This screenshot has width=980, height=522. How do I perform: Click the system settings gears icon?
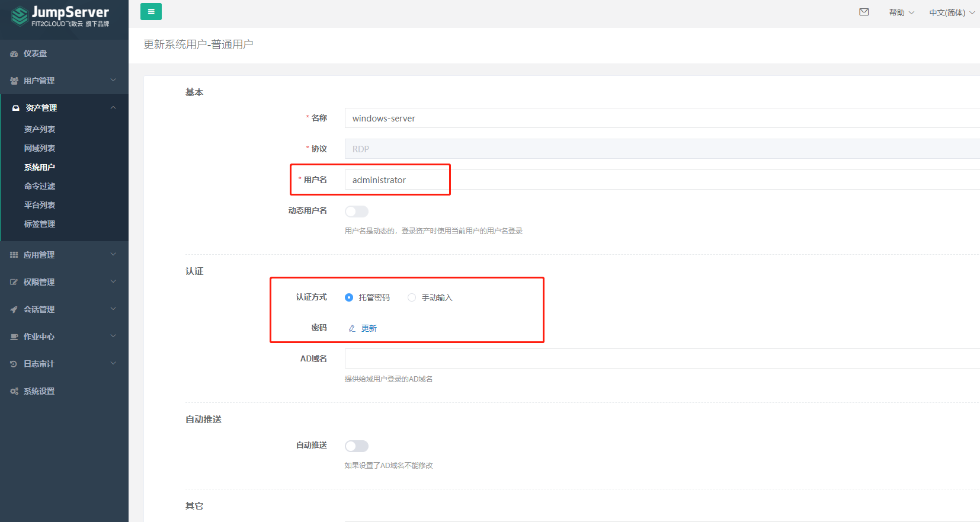[14, 391]
